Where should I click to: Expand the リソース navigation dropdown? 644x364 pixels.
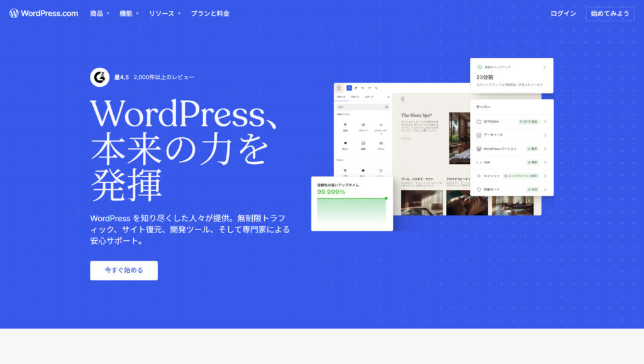[164, 13]
